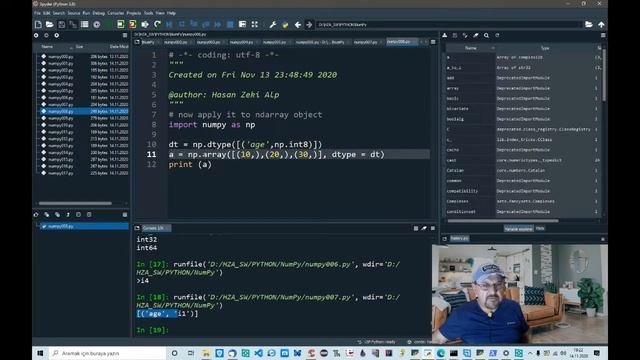Open the console pane options menu
Image resolution: width=640 pixels, height=360 pixels.
tap(433, 228)
